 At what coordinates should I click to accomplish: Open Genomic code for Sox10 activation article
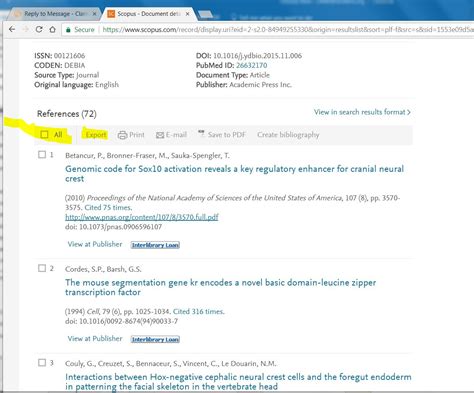(x=234, y=173)
